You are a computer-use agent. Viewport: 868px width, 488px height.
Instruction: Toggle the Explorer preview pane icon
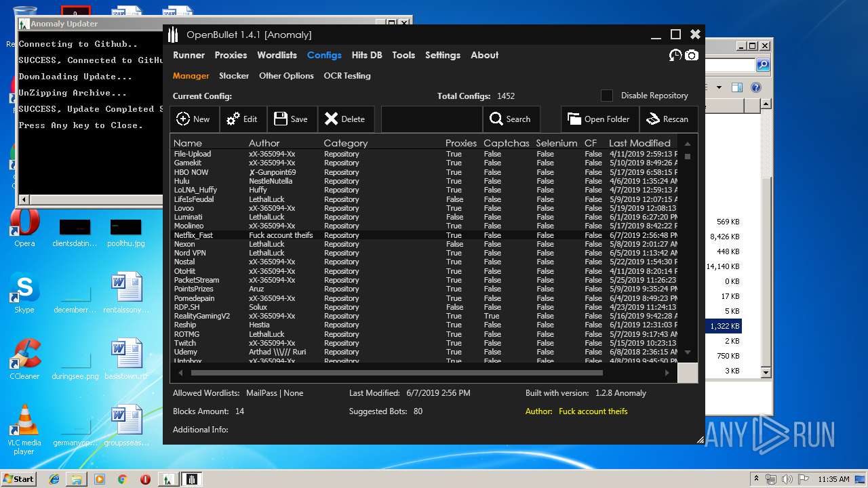pos(737,87)
